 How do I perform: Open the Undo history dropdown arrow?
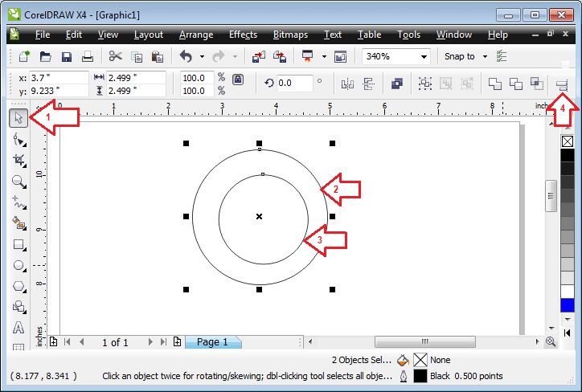[x=202, y=56]
